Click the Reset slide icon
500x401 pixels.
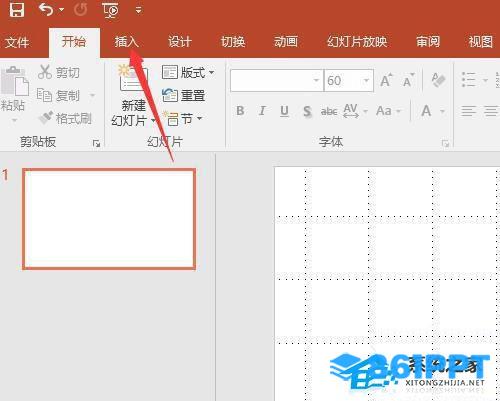(170, 95)
